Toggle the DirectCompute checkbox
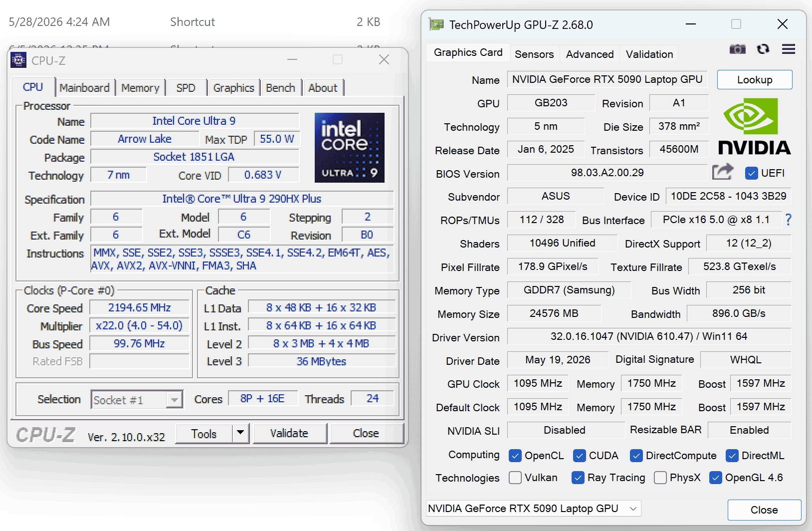 coord(636,456)
